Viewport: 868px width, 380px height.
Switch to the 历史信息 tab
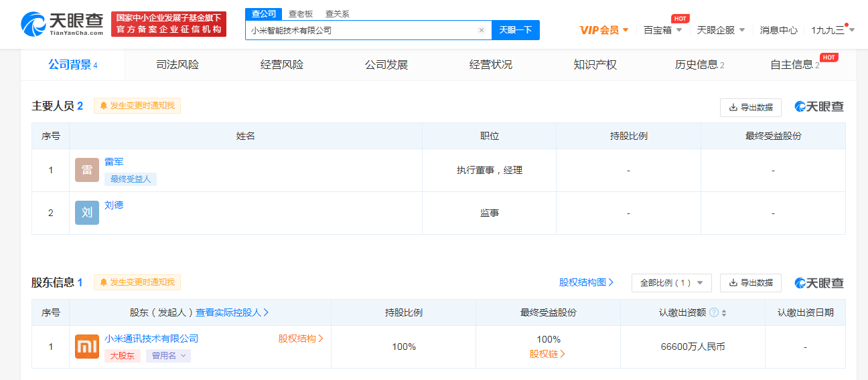pyautogui.click(x=700, y=65)
